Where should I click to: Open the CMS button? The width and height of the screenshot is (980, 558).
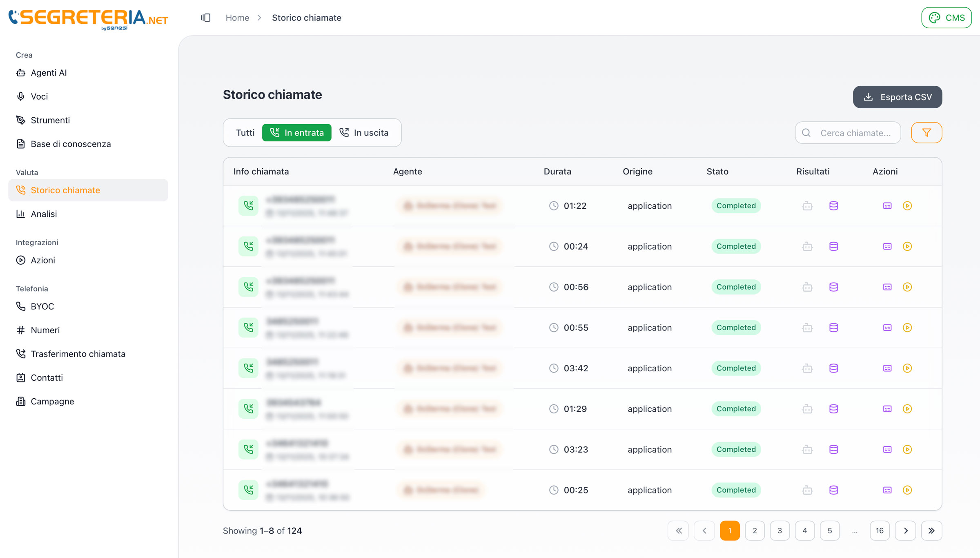[947, 18]
